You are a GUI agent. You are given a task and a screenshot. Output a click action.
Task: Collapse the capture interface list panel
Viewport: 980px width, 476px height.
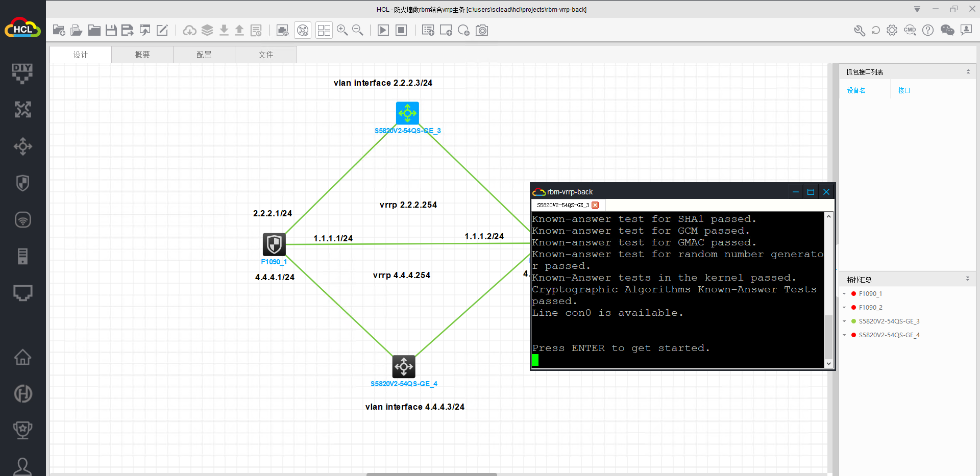[968, 72]
